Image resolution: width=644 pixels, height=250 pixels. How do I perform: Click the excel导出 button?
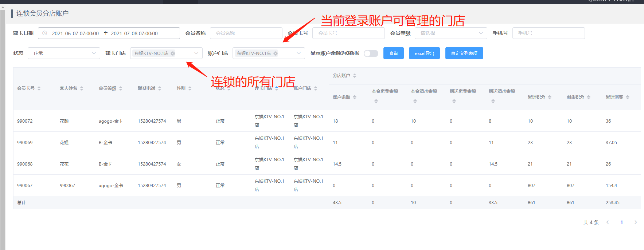[x=424, y=53]
